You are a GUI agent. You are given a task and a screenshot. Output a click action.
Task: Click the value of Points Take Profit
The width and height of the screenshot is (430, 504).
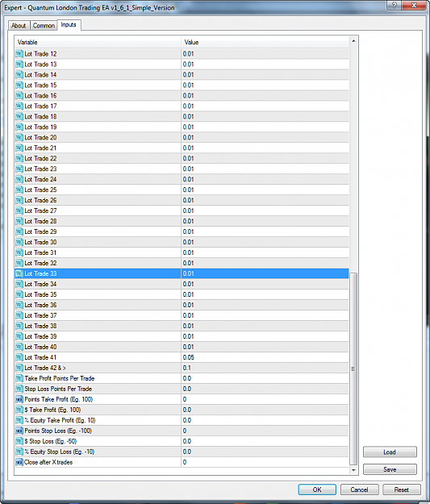tap(185, 399)
